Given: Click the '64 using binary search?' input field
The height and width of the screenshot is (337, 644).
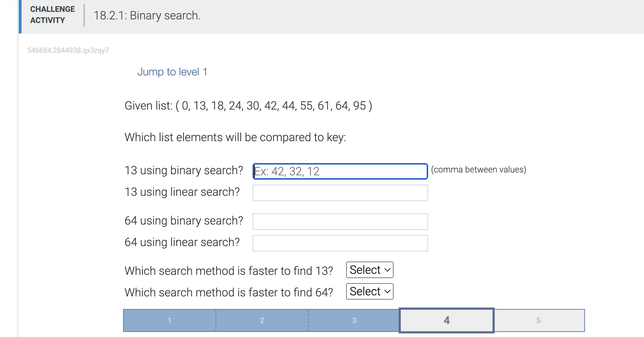Looking at the screenshot, I should point(340,221).
